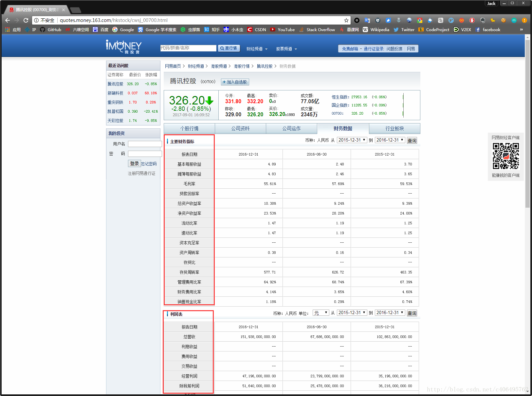The width and height of the screenshot is (532, 396).
Task: Click 重庆钢铁 in recent visits
Action: (x=116, y=102)
